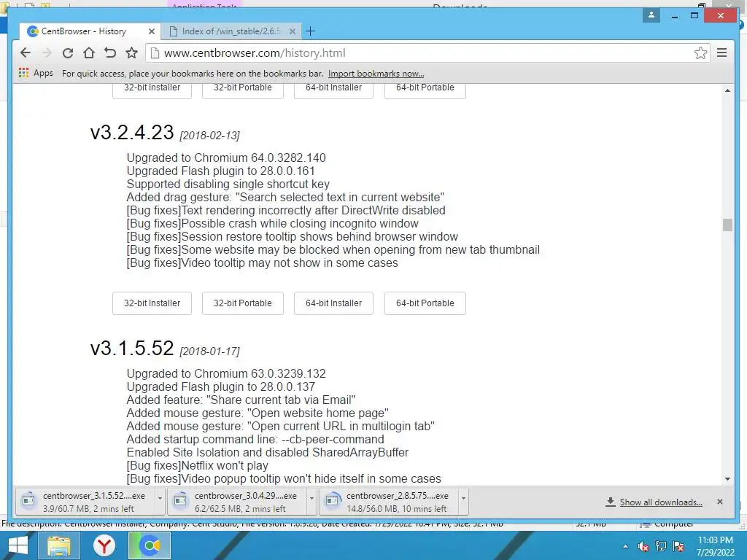Click centbrowser_3.1.5.52 download file icon

pos(28,500)
